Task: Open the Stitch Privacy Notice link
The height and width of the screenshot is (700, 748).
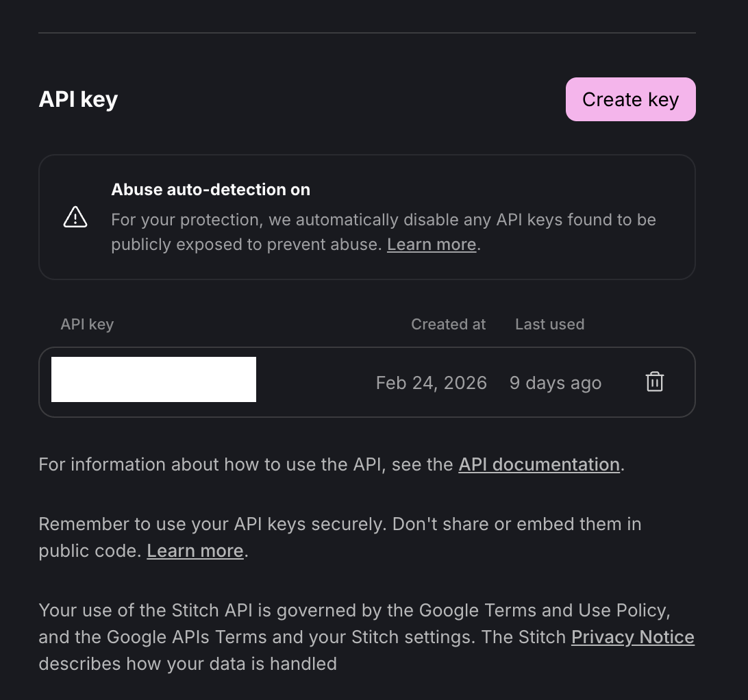Action: coord(632,637)
